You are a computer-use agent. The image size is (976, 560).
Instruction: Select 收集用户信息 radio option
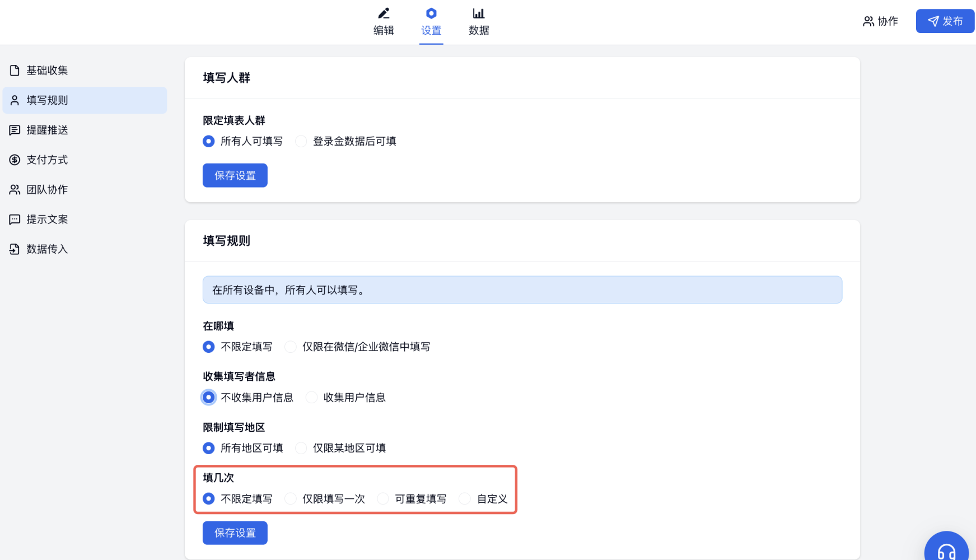(312, 397)
